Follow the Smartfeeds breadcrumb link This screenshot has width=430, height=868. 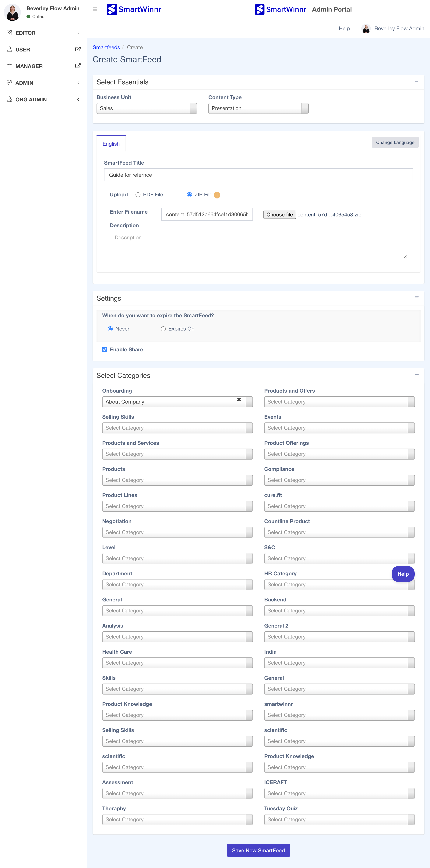pyautogui.click(x=106, y=47)
